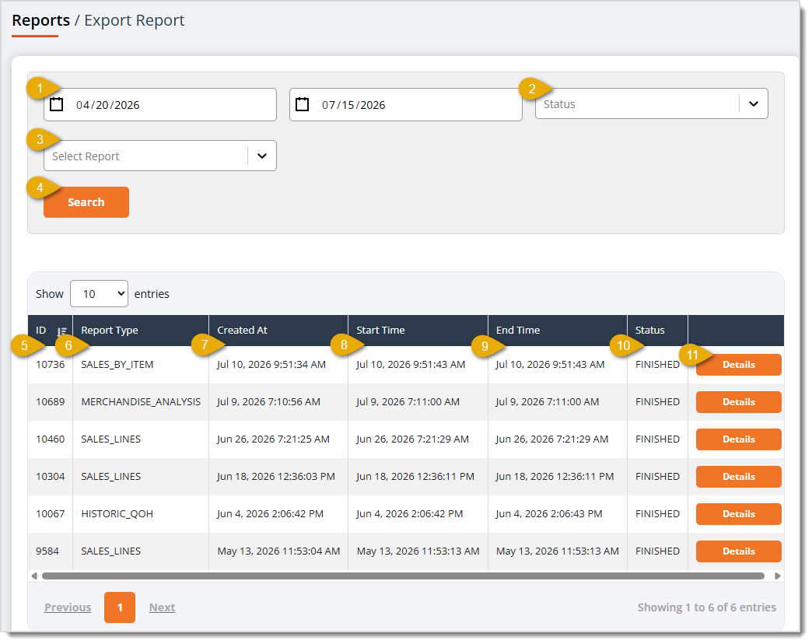Click the start date field 04/20/2026
The width and height of the screenshot is (812, 644).
click(x=160, y=104)
